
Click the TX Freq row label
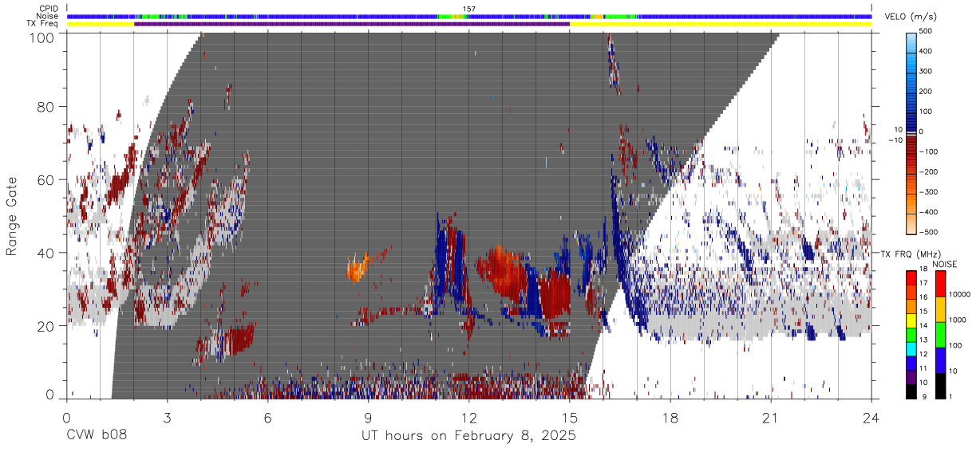pos(44,23)
